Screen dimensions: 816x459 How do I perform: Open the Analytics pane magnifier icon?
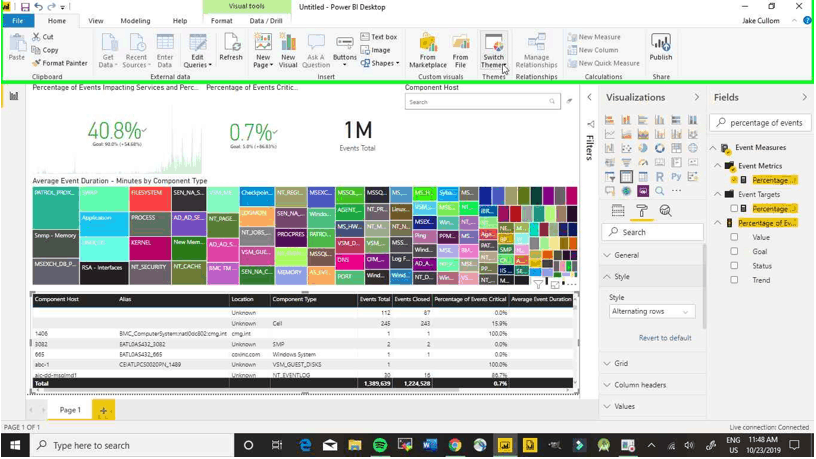point(665,210)
